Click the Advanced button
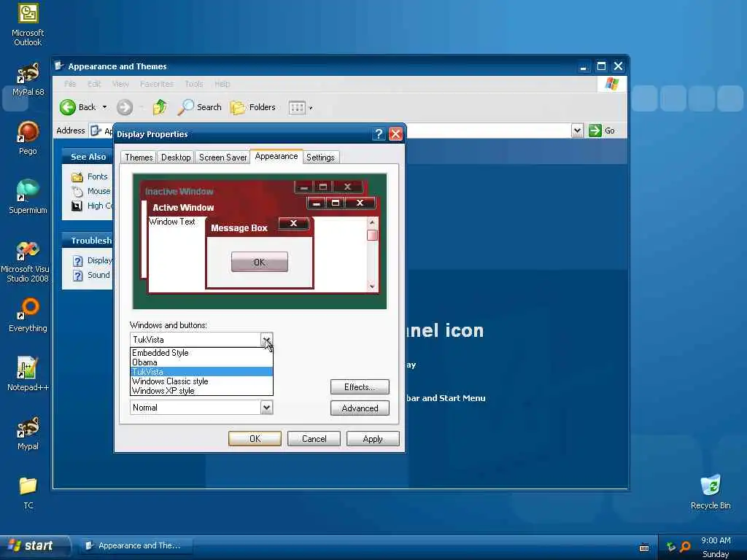This screenshot has height=560, width=747. (360, 408)
